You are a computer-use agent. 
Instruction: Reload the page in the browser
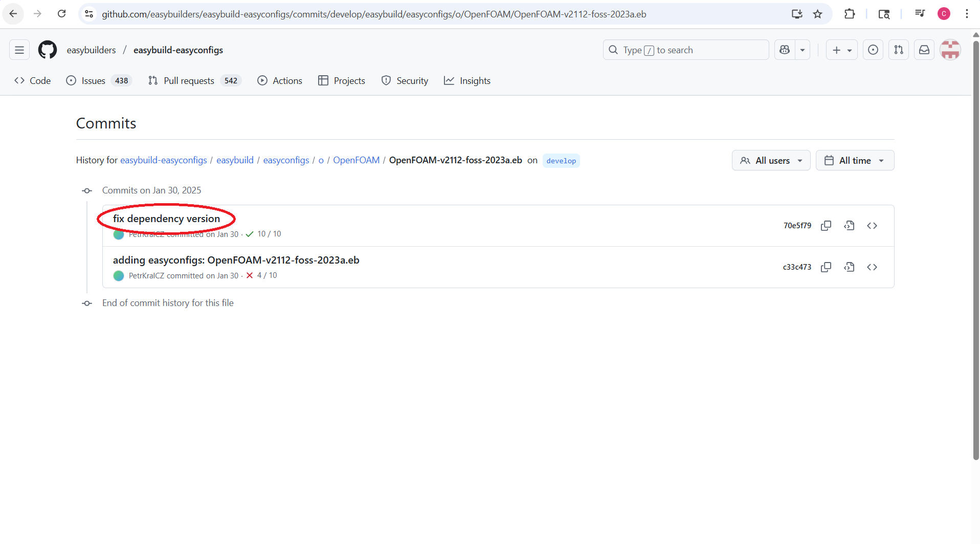click(x=61, y=14)
